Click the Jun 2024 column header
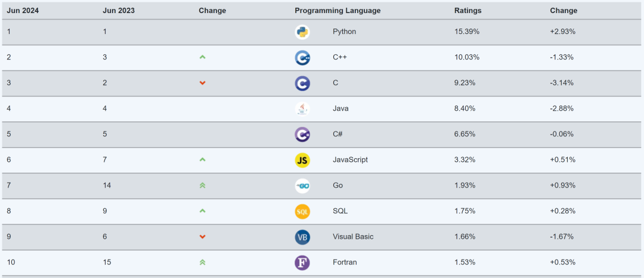This screenshot has height=278, width=644. point(23,11)
